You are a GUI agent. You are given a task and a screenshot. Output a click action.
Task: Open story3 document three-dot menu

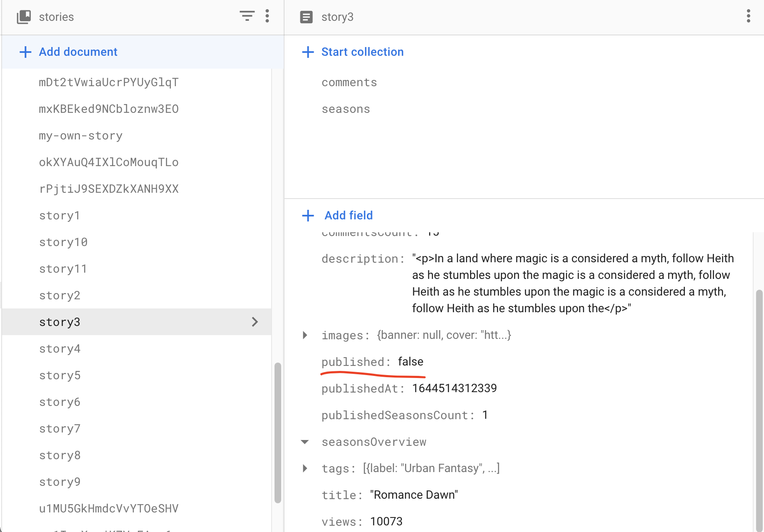pyautogui.click(x=748, y=17)
